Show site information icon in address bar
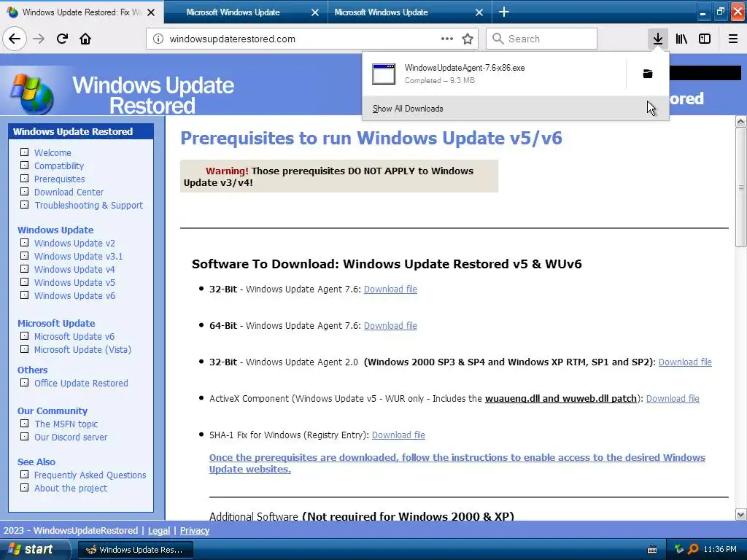The height and width of the screenshot is (560, 747). [158, 39]
